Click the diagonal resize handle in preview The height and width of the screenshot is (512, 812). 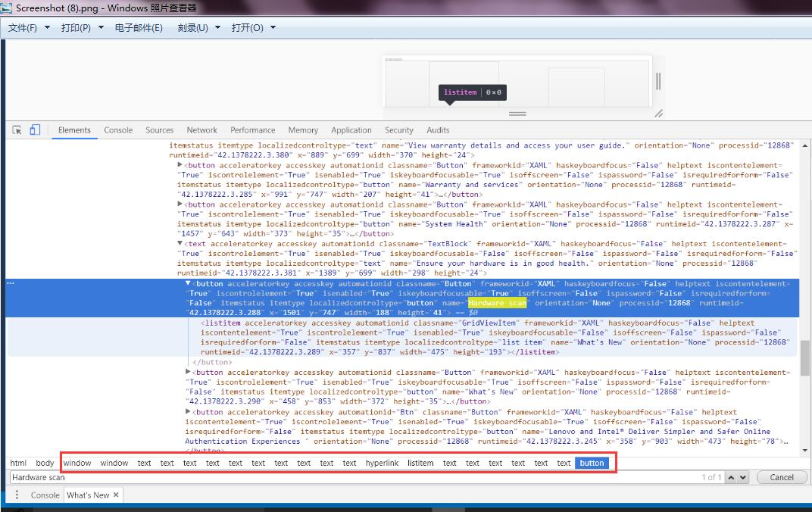click(659, 114)
